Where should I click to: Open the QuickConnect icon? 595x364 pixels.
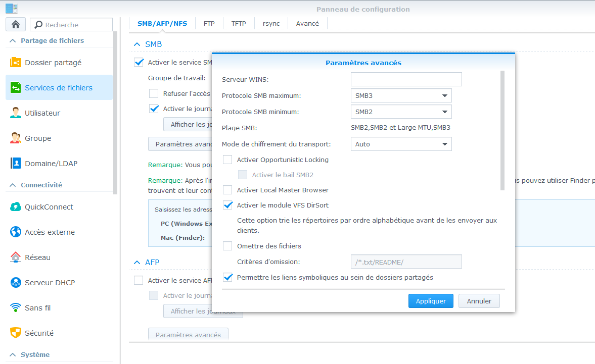(16, 207)
